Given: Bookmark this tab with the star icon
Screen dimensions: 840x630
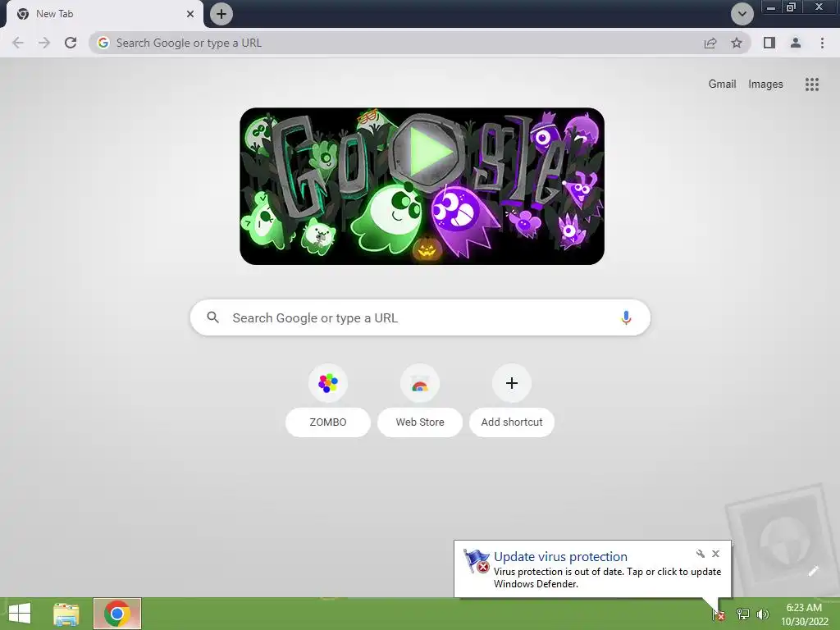Looking at the screenshot, I should tap(737, 43).
